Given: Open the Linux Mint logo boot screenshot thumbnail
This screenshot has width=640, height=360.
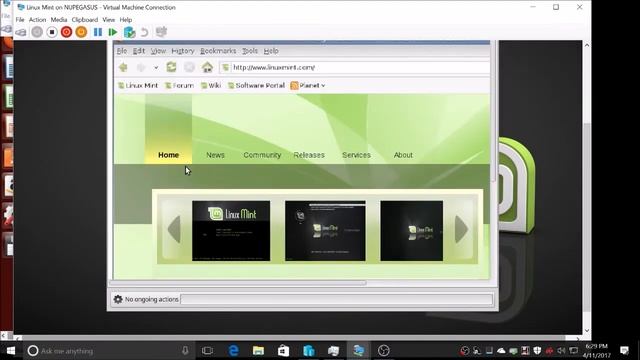Looking at the screenshot, I should (x=231, y=231).
